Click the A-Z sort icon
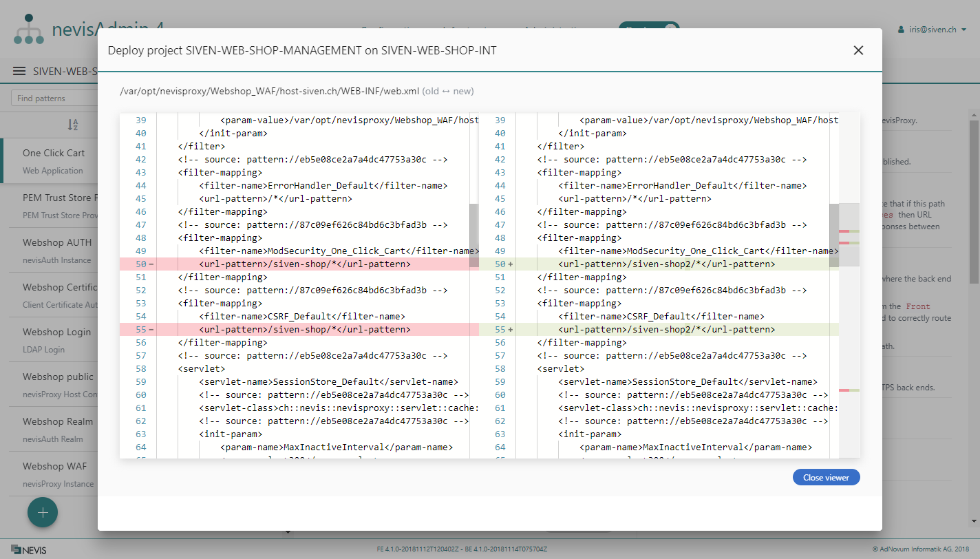Screen dimensions: 980x559 73,125
